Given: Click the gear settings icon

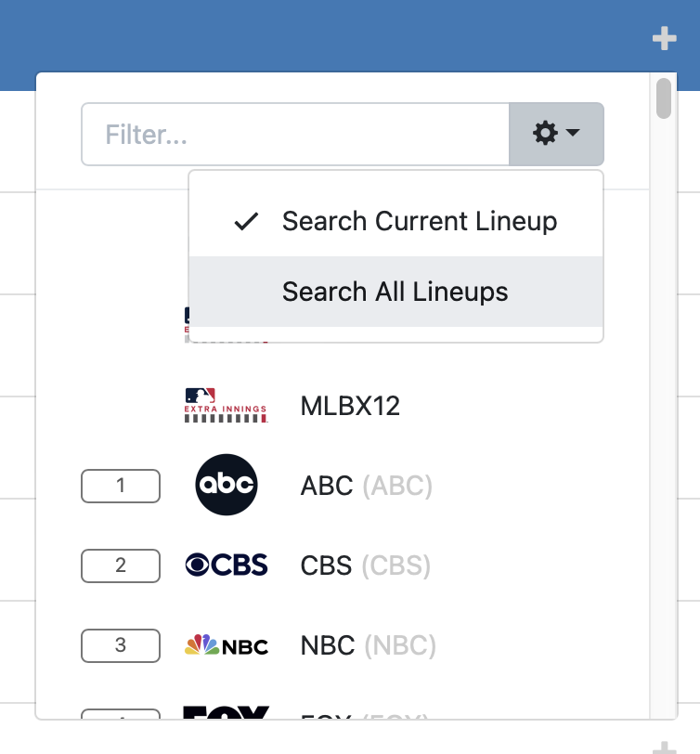Looking at the screenshot, I should [545, 134].
